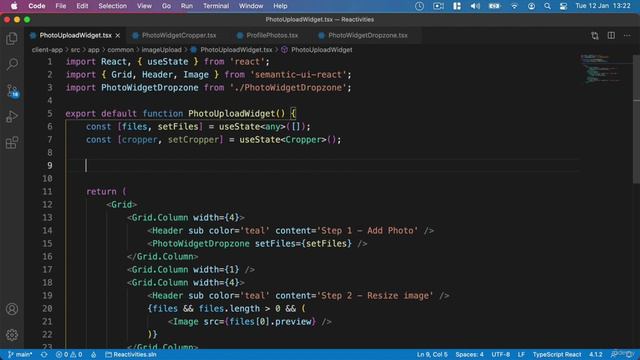This screenshot has height=360, width=640.
Task: Click the common breadcrumb
Action: (x=120, y=50)
